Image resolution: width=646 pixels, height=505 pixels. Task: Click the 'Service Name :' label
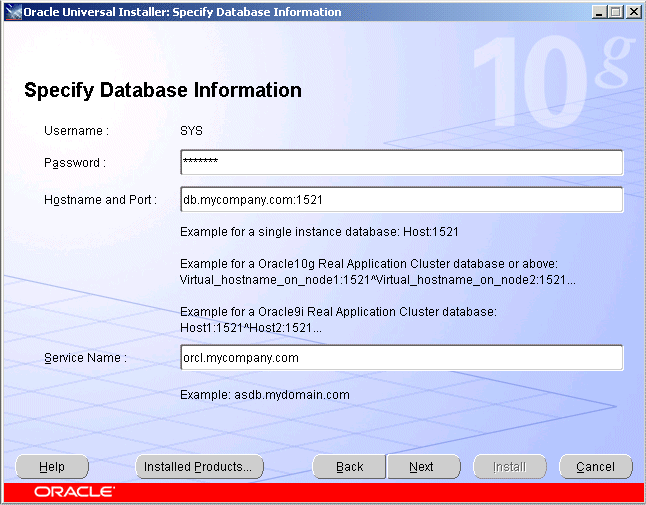85,358
